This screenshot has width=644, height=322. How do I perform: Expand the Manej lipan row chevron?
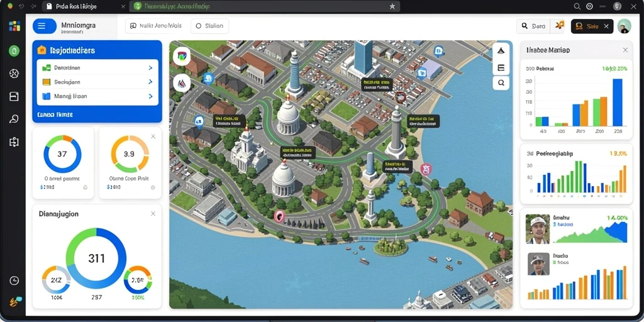(x=150, y=96)
